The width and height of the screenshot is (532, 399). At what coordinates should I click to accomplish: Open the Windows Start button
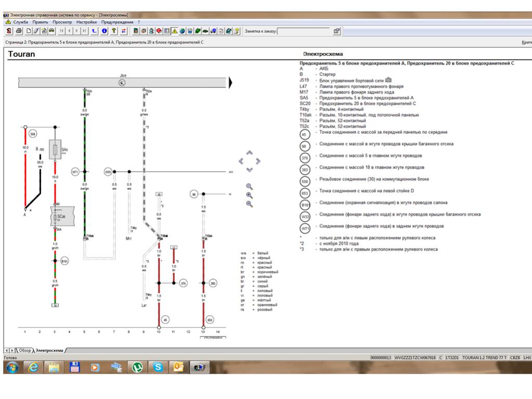coord(12,367)
